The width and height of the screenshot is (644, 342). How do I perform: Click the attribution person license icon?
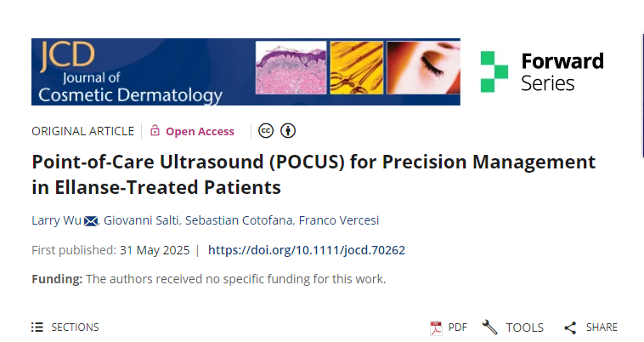coord(288,131)
